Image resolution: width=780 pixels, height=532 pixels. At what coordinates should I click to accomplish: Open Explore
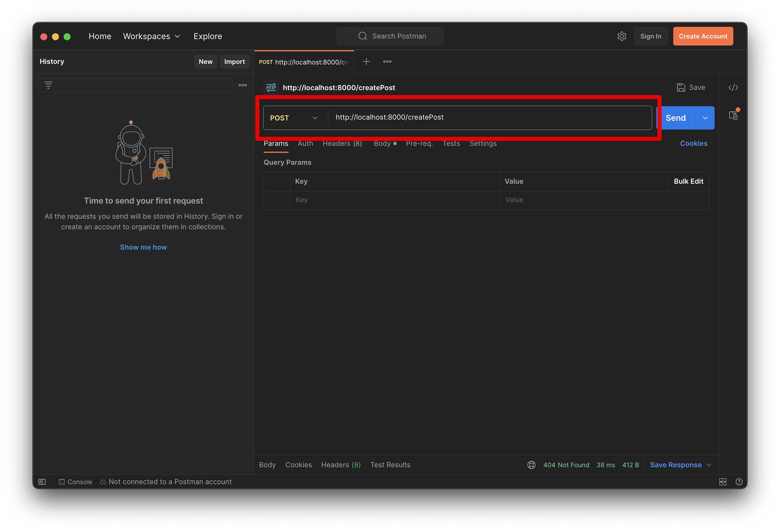coord(208,36)
